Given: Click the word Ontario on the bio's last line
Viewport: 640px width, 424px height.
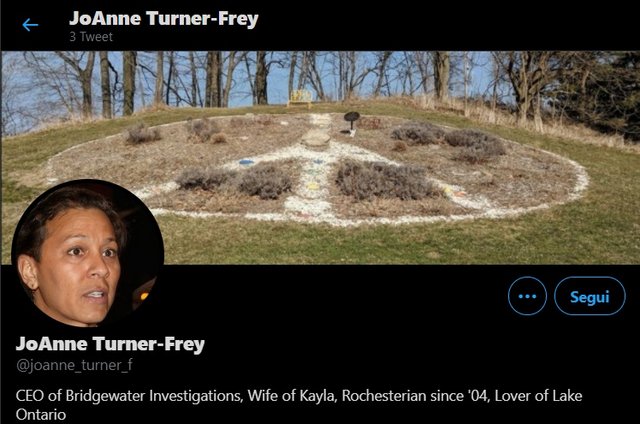Looking at the screenshot, I should [41, 415].
